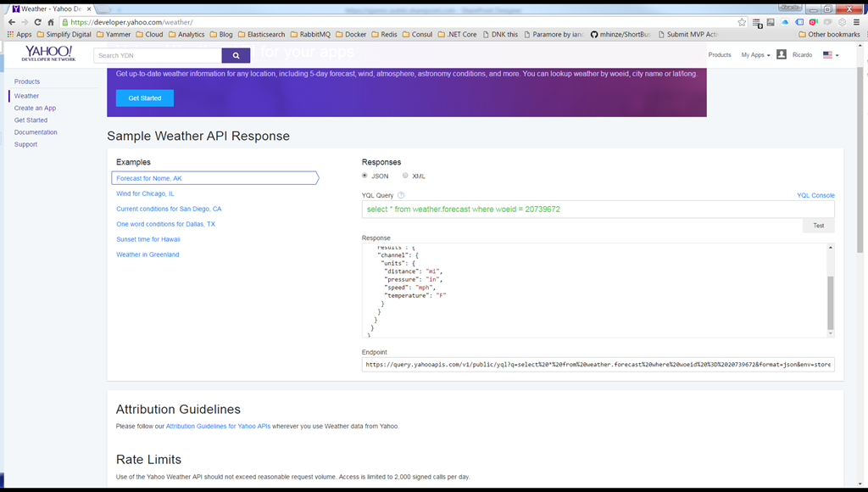The width and height of the screenshot is (868, 492).
Task: Run the query with the Test button
Action: click(x=818, y=226)
